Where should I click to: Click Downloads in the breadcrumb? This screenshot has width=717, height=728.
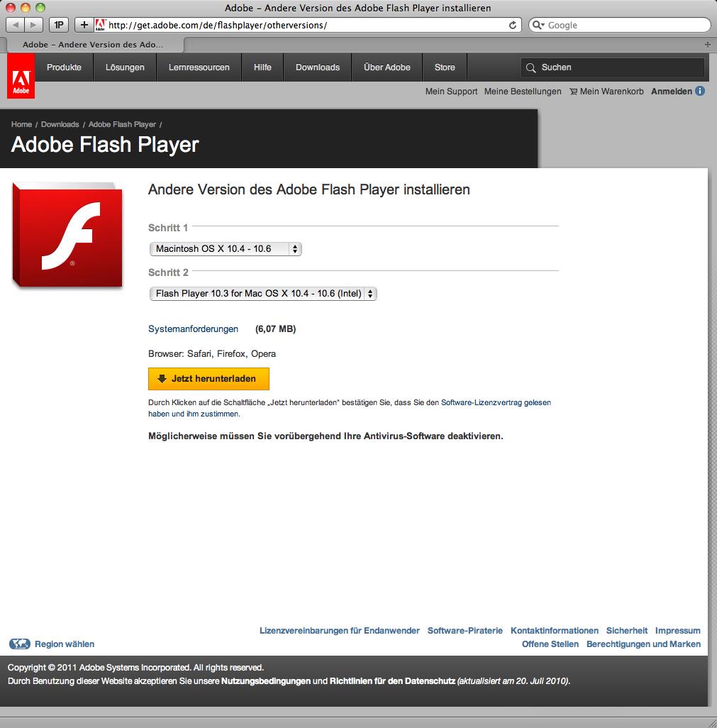60,124
